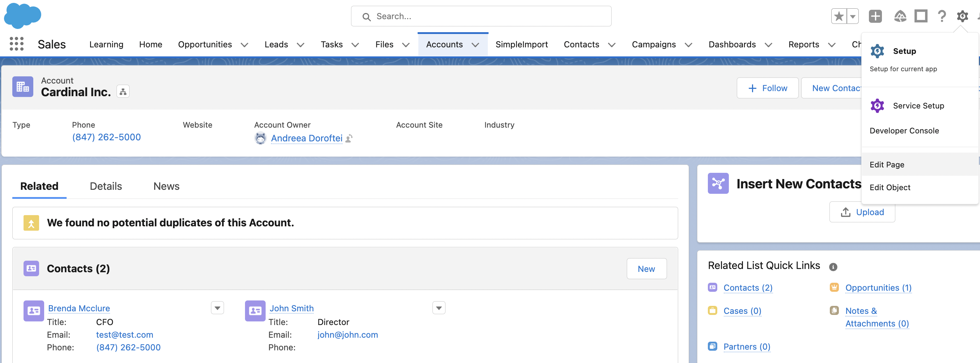Expand the Contacts nav dropdown chevron

pyautogui.click(x=612, y=45)
